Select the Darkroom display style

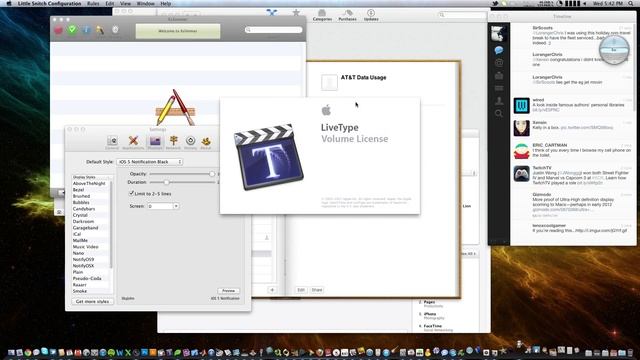(83, 222)
